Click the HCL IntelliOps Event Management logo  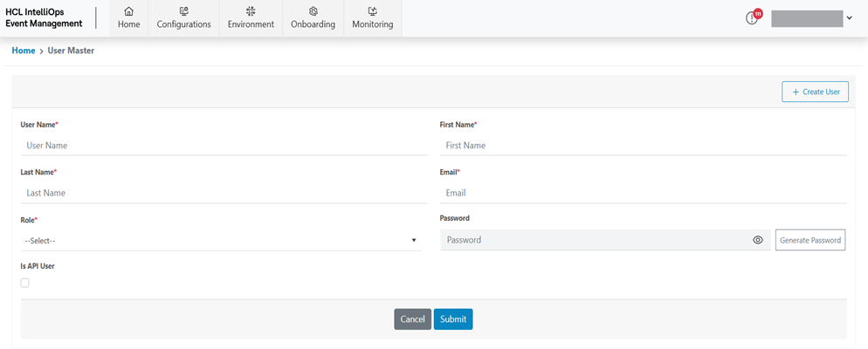click(x=44, y=18)
